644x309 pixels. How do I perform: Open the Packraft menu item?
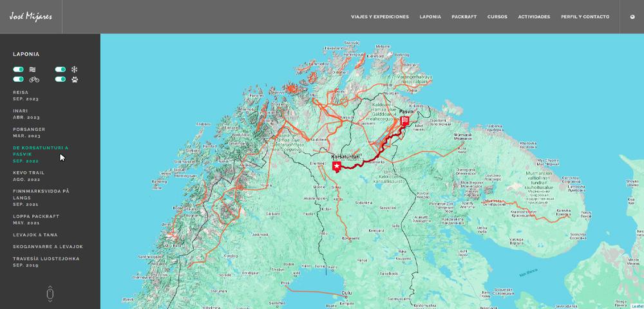click(464, 17)
